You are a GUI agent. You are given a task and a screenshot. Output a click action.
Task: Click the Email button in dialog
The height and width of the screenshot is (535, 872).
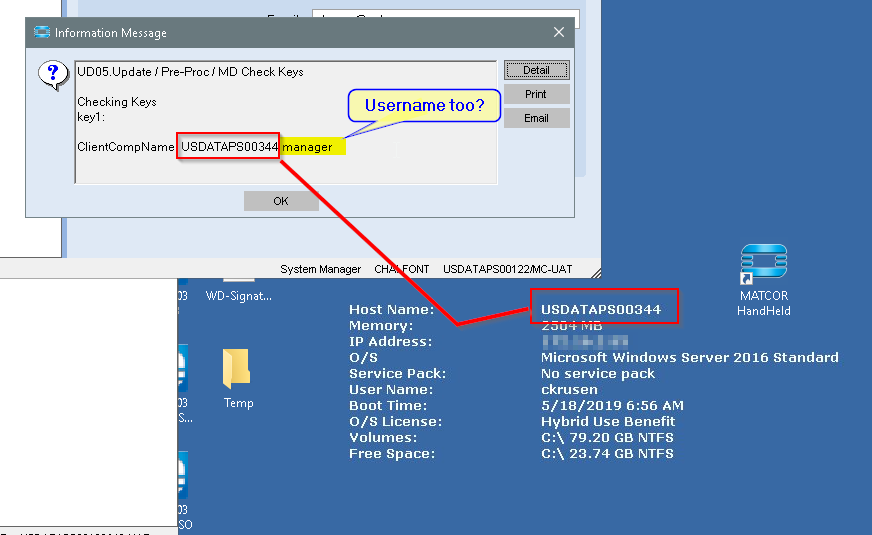click(x=537, y=118)
